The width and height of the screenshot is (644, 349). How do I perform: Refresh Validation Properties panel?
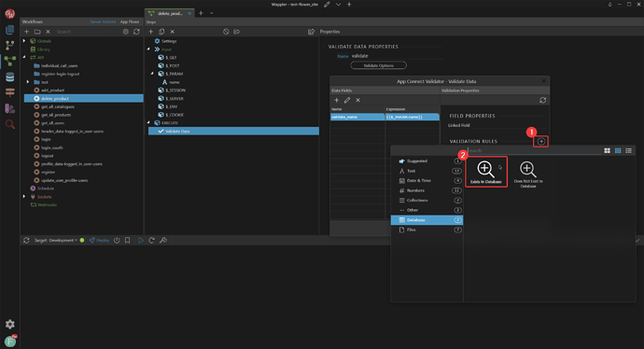tap(542, 100)
